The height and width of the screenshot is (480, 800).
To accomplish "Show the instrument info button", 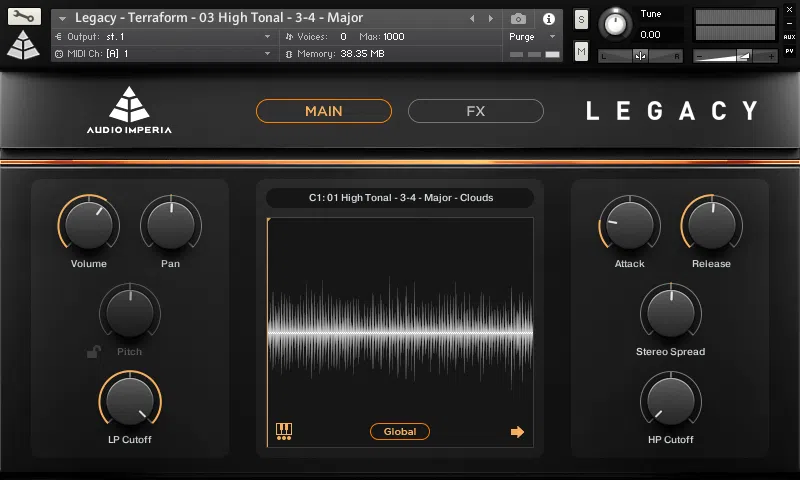I will point(549,19).
